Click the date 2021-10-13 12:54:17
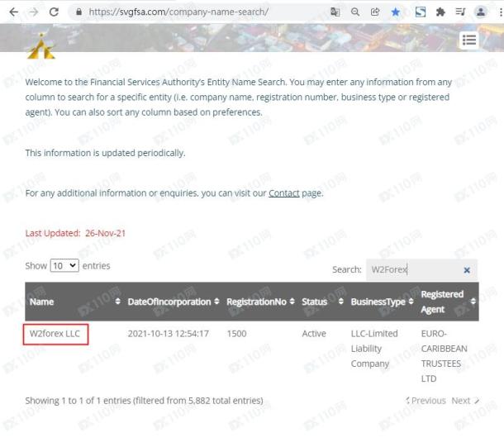 tap(168, 334)
